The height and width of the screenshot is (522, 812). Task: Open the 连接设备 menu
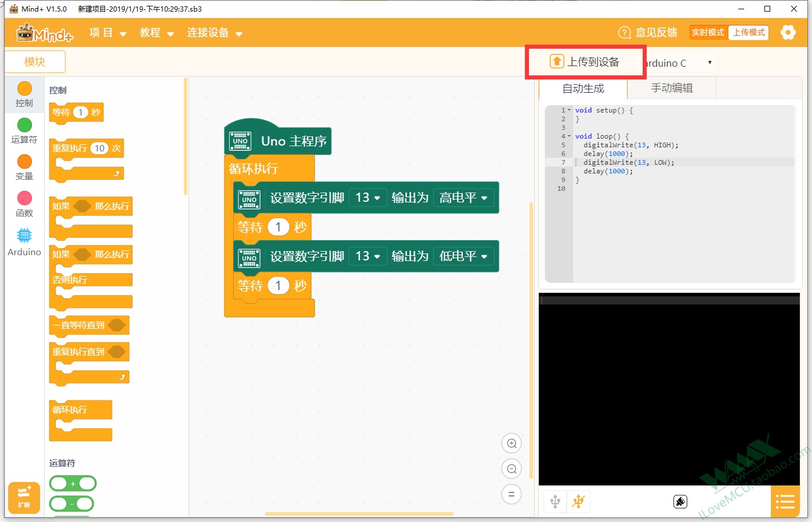[x=215, y=33]
